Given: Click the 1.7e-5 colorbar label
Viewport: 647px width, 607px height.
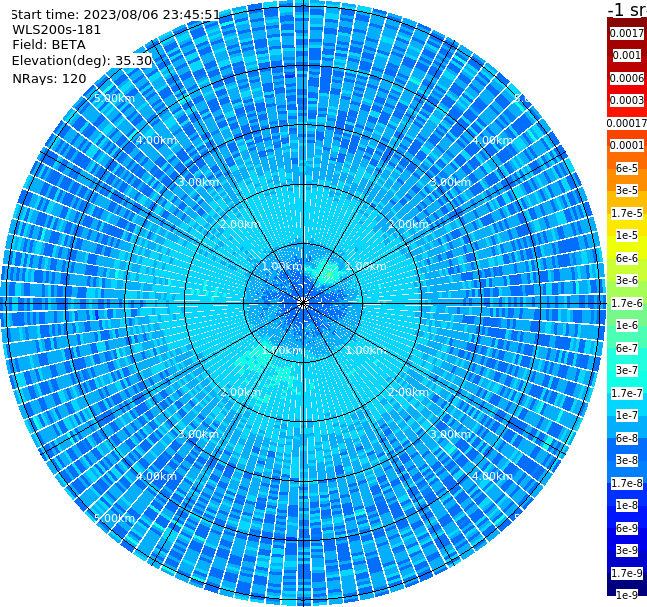Looking at the screenshot, I should coord(627,213).
